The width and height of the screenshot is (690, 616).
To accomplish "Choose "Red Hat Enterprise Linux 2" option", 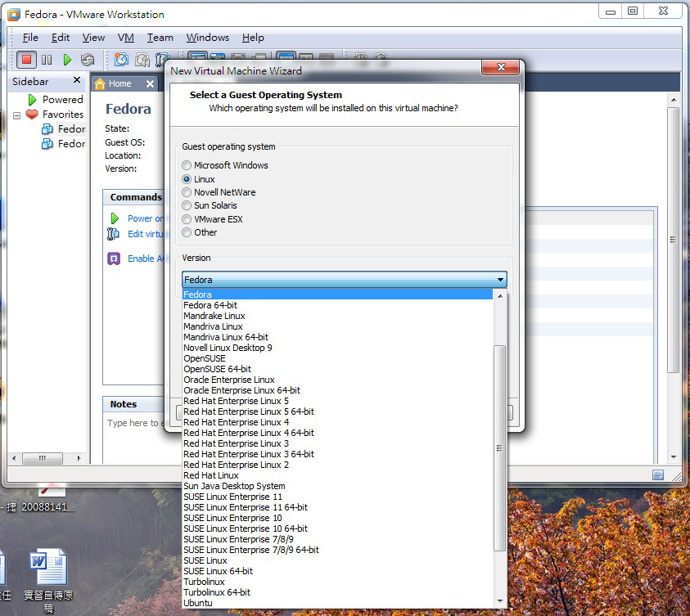I will tap(337, 465).
